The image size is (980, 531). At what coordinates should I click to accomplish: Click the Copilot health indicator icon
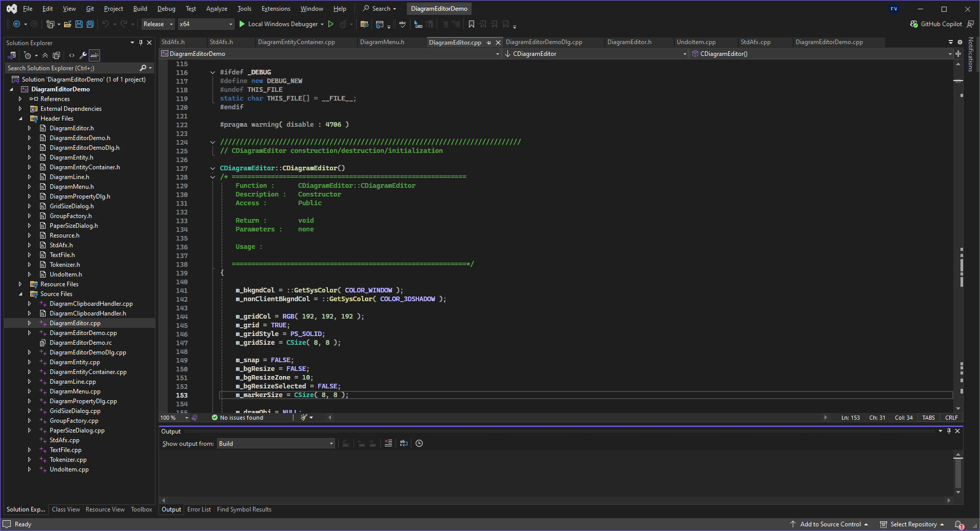(194, 418)
